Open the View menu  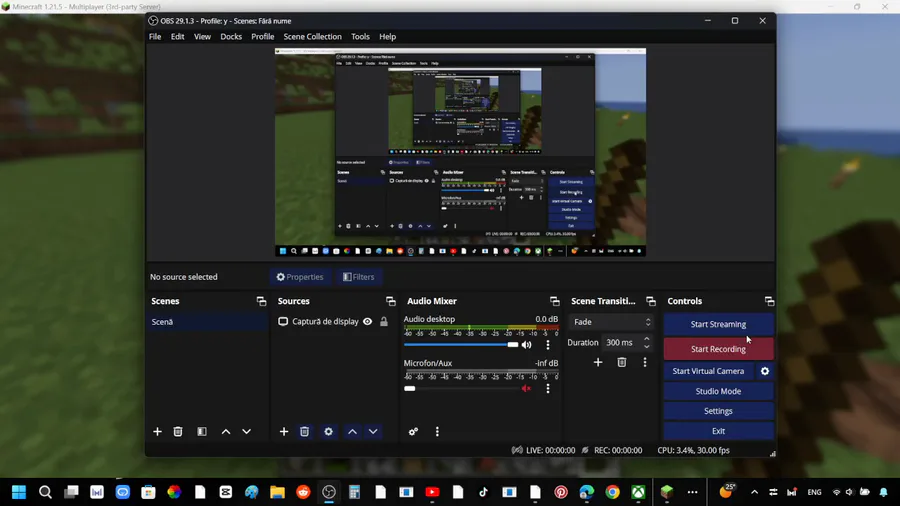[x=202, y=37]
